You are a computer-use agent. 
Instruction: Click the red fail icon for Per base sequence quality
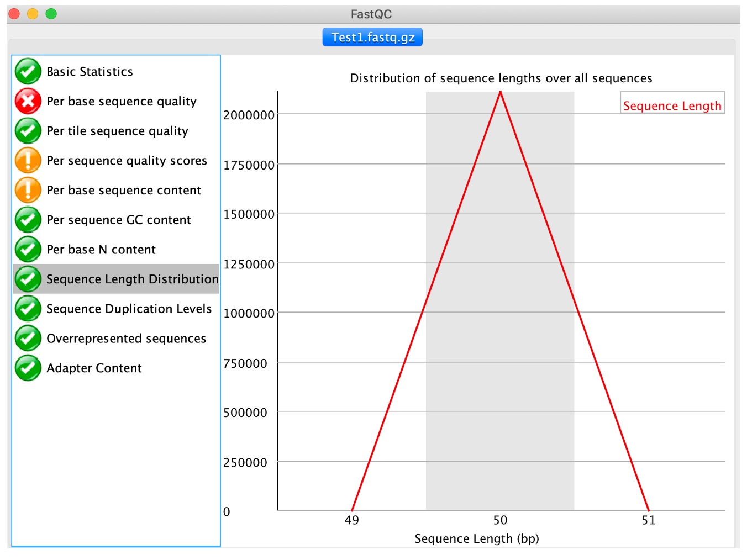(x=28, y=101)
